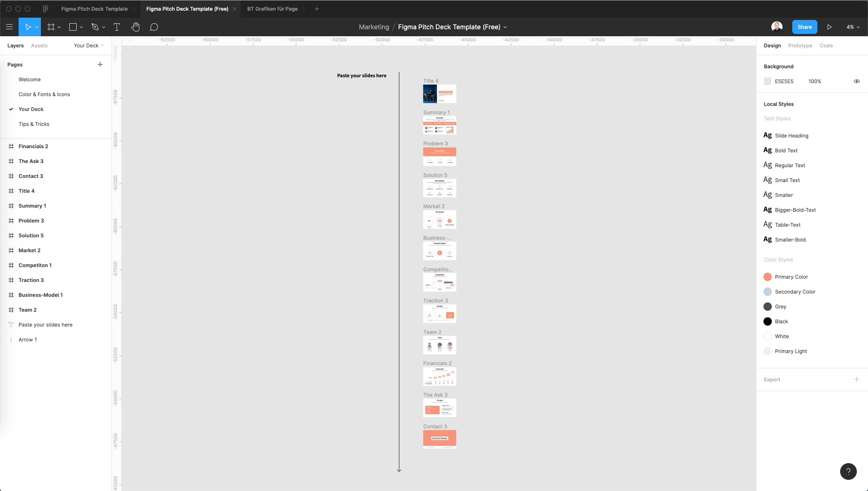Screen dimensions: 868x491
Task: Click the Black color style swatch
Action: [x=768, y=321]
